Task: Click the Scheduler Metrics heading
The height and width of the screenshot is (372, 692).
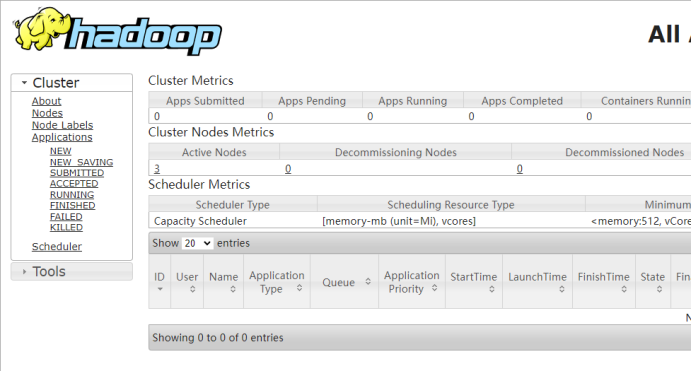Action: coord(199,184)
